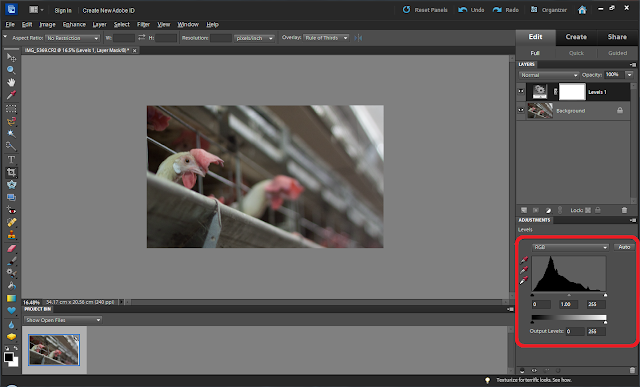This screenshot has width=640, height=387.
Task: Open the Overlay Rule of Thirds dropdown
Action: [327, 38]
